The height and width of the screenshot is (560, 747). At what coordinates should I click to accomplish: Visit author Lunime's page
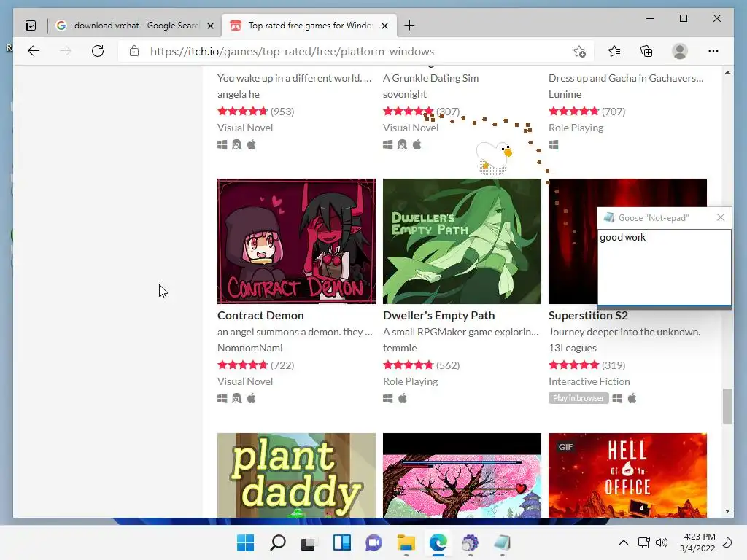tap(565, 94)
